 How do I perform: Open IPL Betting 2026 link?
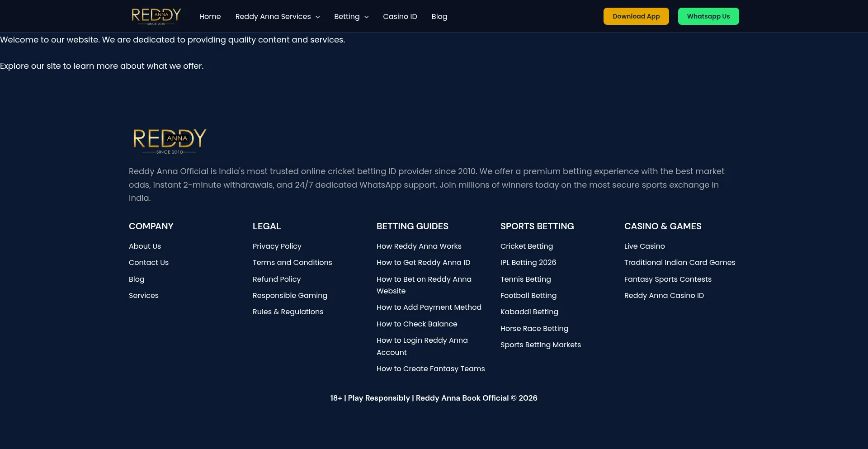click(x=528, y=262)
